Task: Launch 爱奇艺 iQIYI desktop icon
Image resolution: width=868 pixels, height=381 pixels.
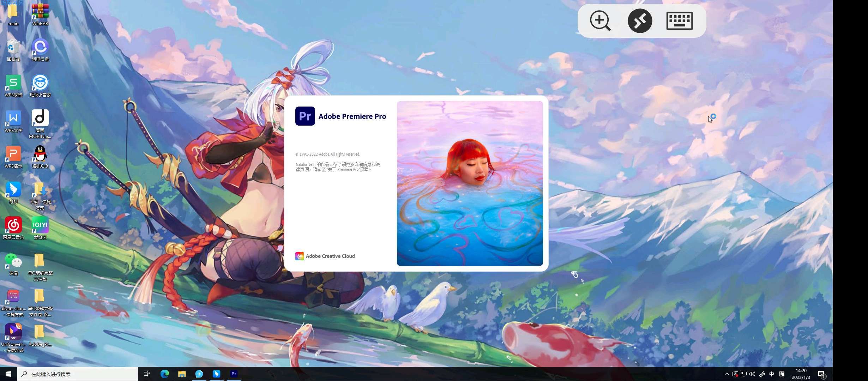Action: 40,228
